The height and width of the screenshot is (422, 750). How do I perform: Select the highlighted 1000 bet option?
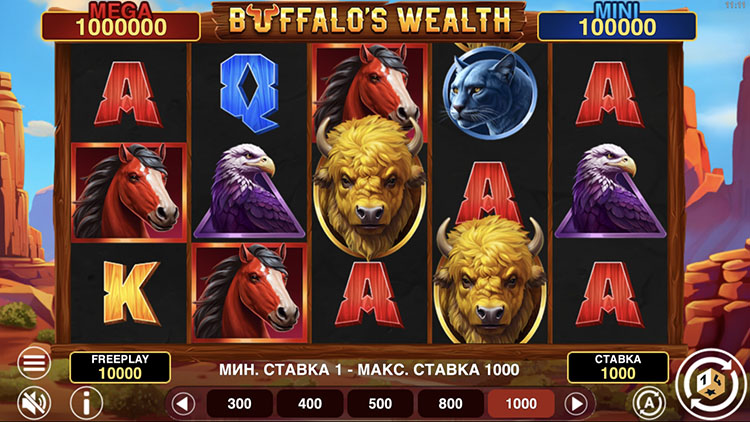pyautogui.click(x=521, y=403)
